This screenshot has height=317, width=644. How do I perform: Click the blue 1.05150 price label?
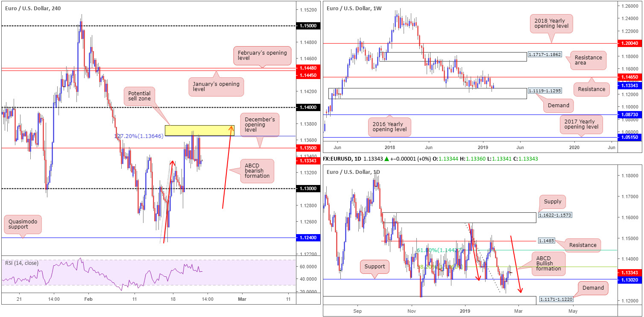(x=631, y=138)
